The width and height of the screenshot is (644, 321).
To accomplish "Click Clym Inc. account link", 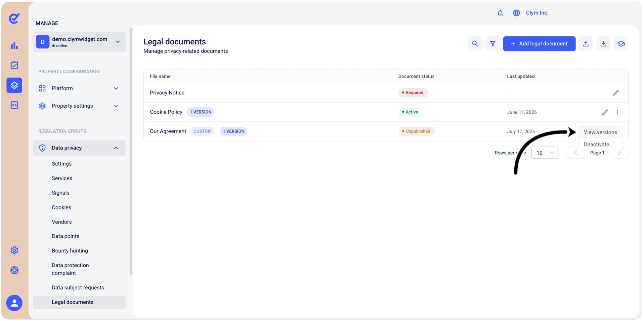I will pyautogui.click(x=537, y=13).
